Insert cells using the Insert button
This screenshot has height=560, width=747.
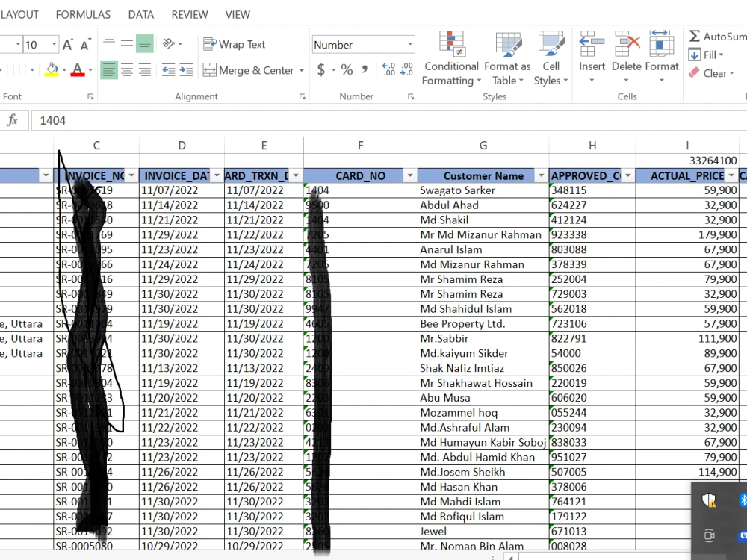coord(592,56)
